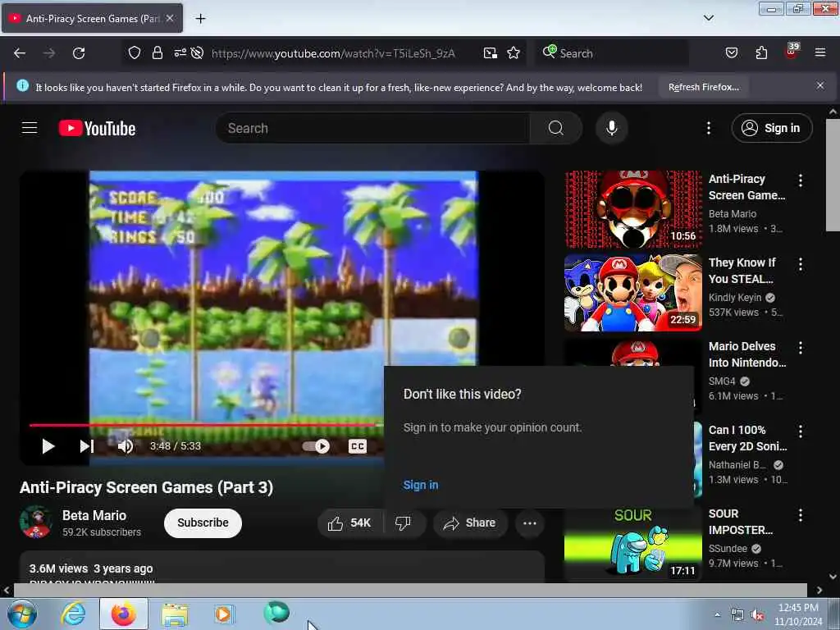Image resolution: width=840 pixels, height=630 pixels.
Task: Click the Sign in link in the dislike popup
Action: tap(421, 485)
